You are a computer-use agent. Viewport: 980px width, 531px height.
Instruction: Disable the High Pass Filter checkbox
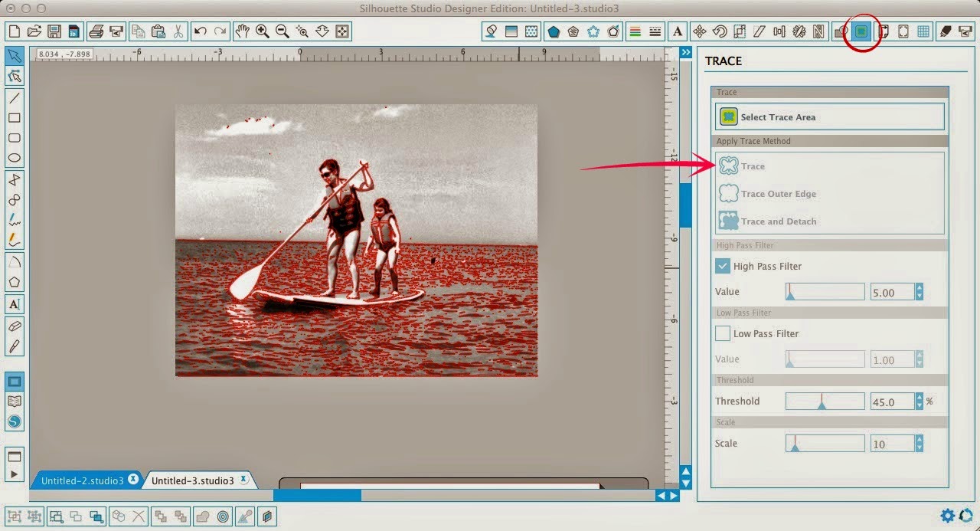pos(721,266)
